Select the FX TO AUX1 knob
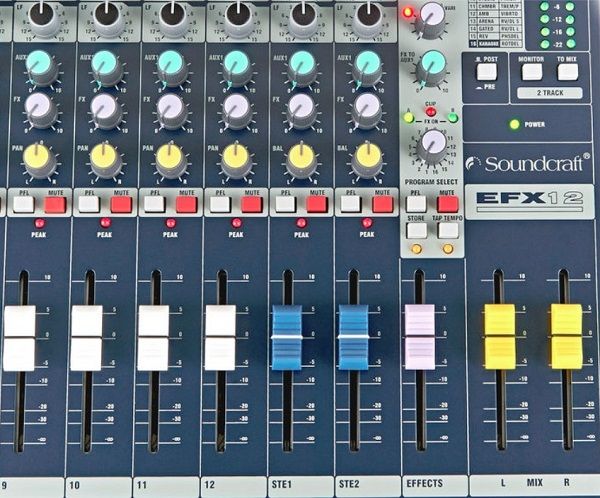 [x=432, y=66]
